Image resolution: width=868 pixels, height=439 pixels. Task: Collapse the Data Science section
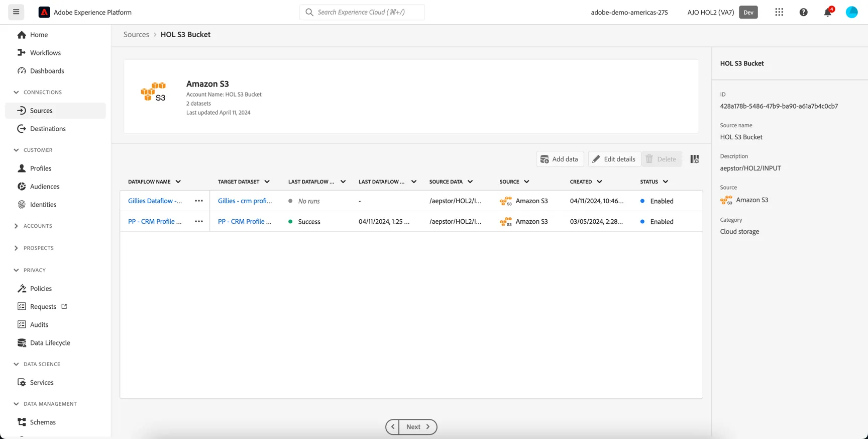16,365
